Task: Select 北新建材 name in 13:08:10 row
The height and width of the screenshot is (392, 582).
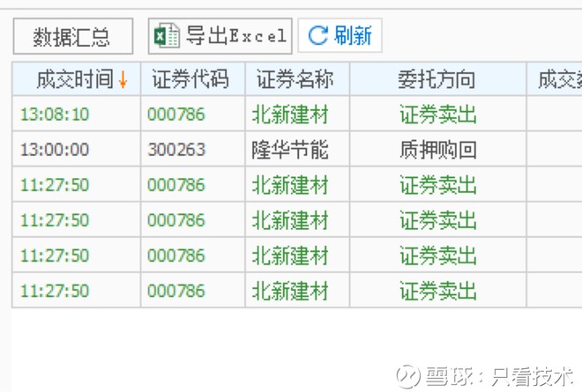Action: coord(297,114)
